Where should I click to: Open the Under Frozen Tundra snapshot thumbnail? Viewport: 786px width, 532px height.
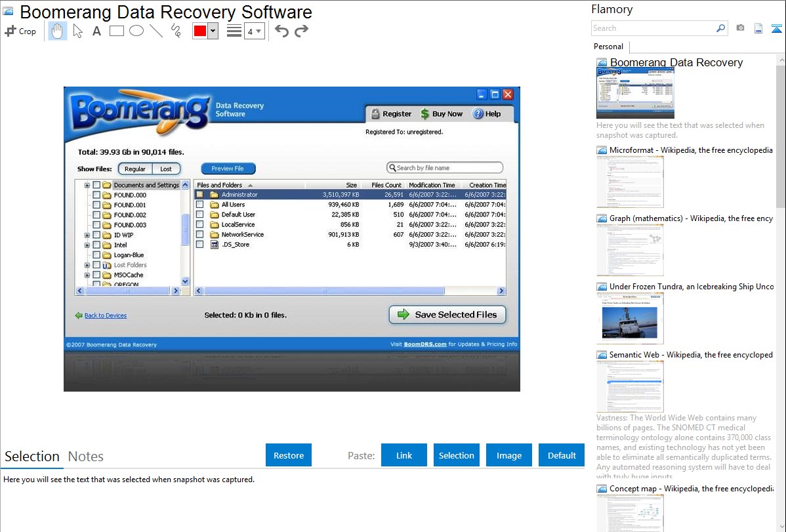(630, 318)
